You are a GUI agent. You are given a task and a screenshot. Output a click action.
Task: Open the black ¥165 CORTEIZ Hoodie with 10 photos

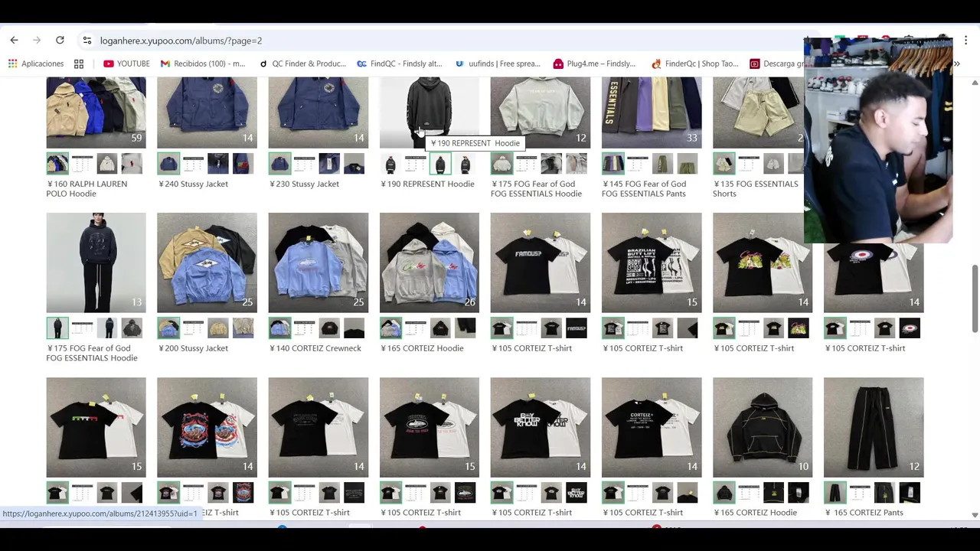click(x=763, y=427)
